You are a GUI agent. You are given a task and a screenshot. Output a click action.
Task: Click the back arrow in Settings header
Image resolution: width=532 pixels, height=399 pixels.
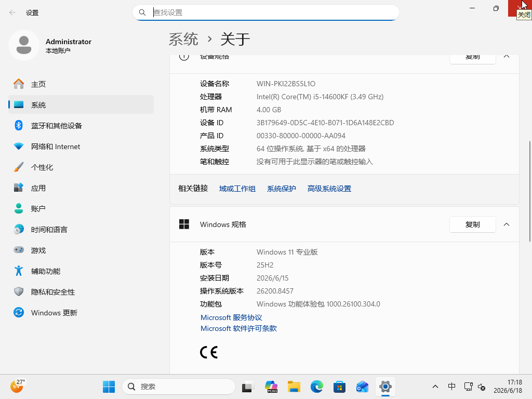(12, 12)
